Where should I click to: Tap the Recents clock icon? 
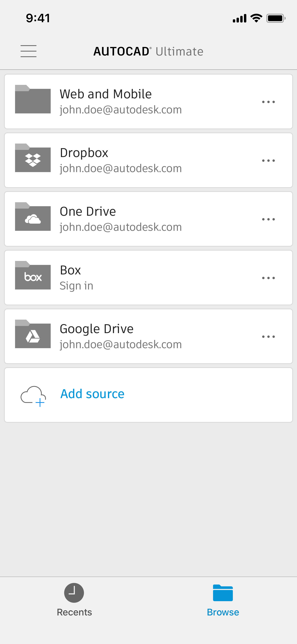pos(74,593)
